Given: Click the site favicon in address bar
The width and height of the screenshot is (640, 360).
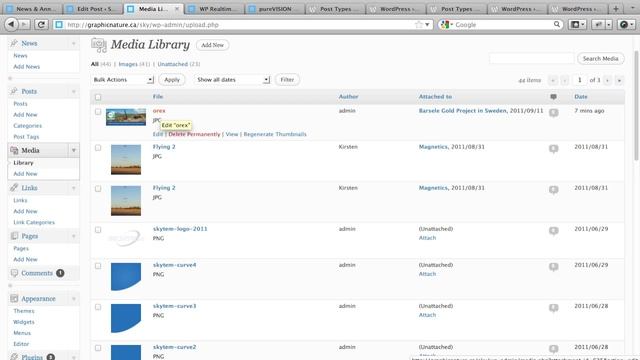Looking at the screenshot, I should 59,25.
